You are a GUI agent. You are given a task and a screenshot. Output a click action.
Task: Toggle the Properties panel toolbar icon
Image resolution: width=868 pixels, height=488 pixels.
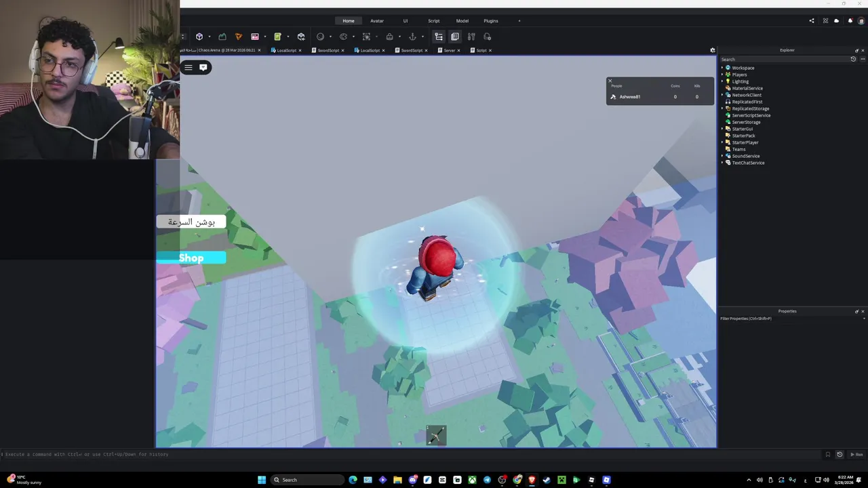pyautogui.click(x=455, y=37)
